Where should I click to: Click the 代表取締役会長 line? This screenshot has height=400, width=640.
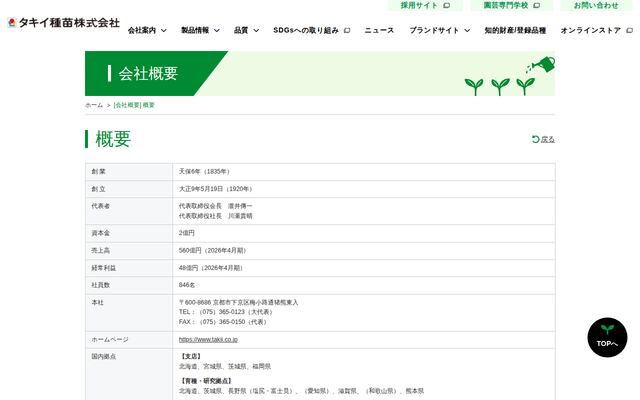pyautogui.click(x=216, y=207)
